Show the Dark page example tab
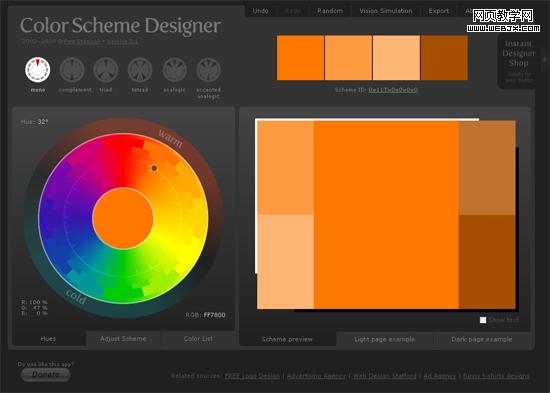This screenshot has height=393, width=550. [x=482, y=339]
